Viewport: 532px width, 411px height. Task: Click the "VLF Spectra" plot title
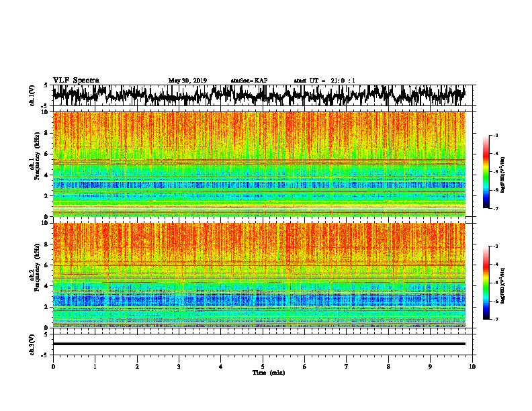tap(76, 81)
